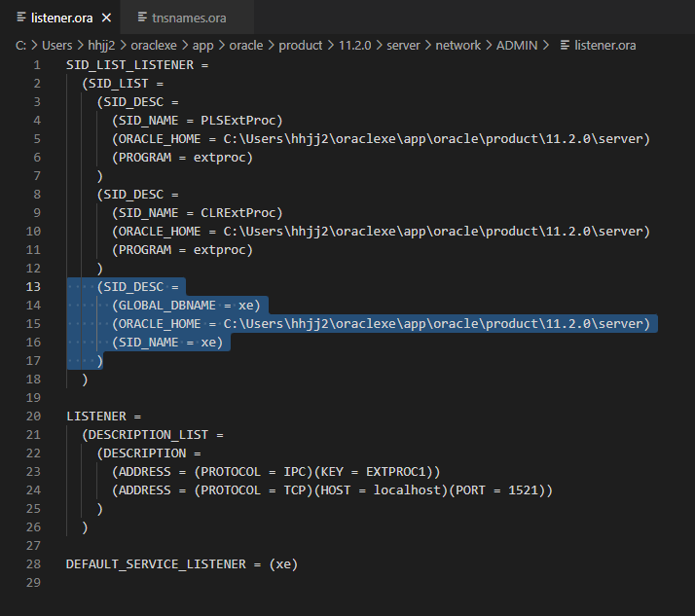Screen dimensions: 695x616
Task: Click SID_NAME on line 16
Action: [149, 343]
